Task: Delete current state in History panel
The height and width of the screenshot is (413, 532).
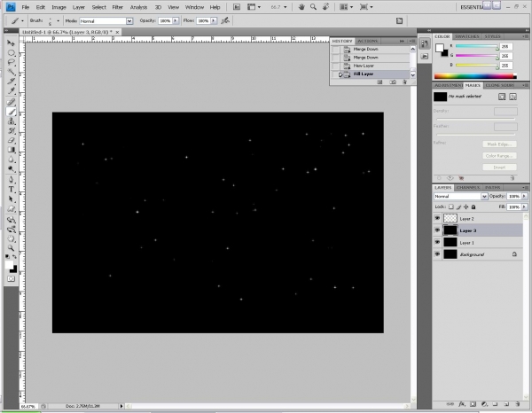Action: 404,82
